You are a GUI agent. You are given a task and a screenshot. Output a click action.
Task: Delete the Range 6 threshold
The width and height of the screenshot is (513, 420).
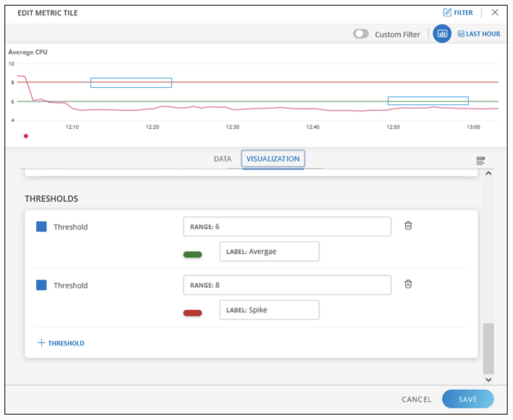coord(408,226)
